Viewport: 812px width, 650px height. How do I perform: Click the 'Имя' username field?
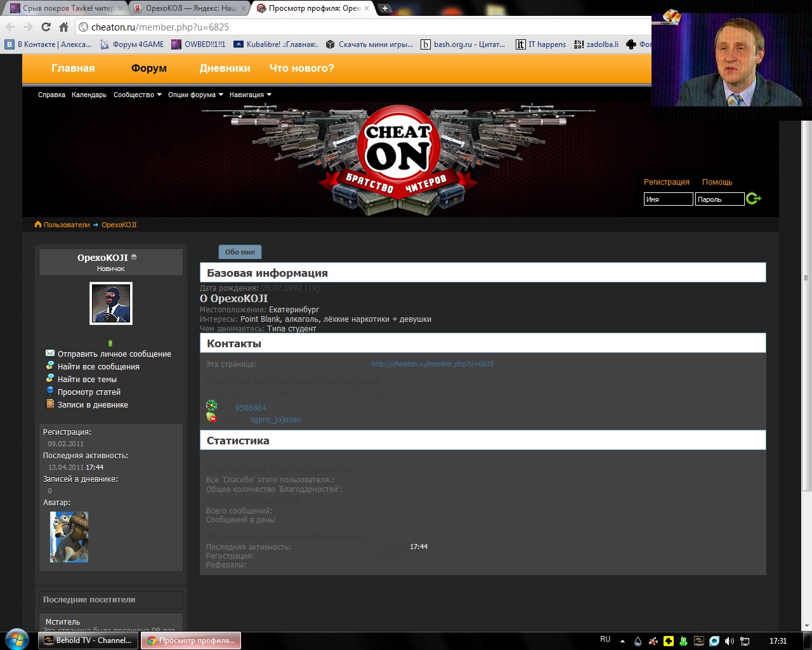[668, 199]
